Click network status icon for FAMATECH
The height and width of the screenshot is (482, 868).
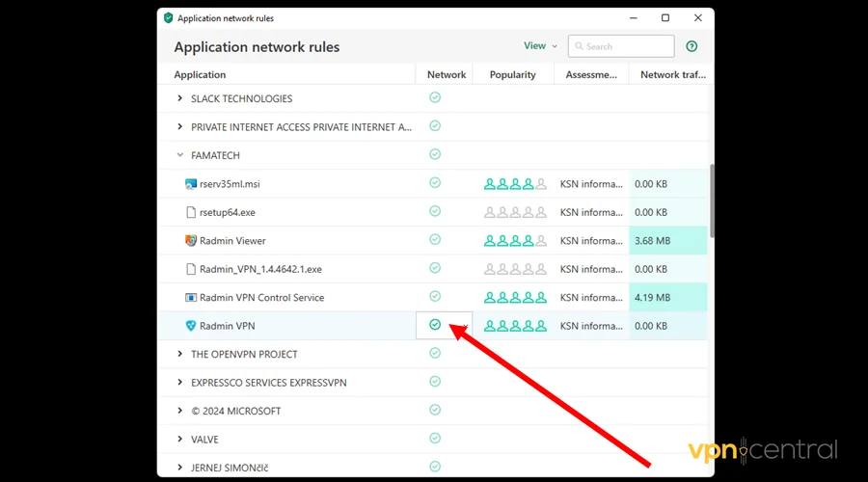coord(435,154)
